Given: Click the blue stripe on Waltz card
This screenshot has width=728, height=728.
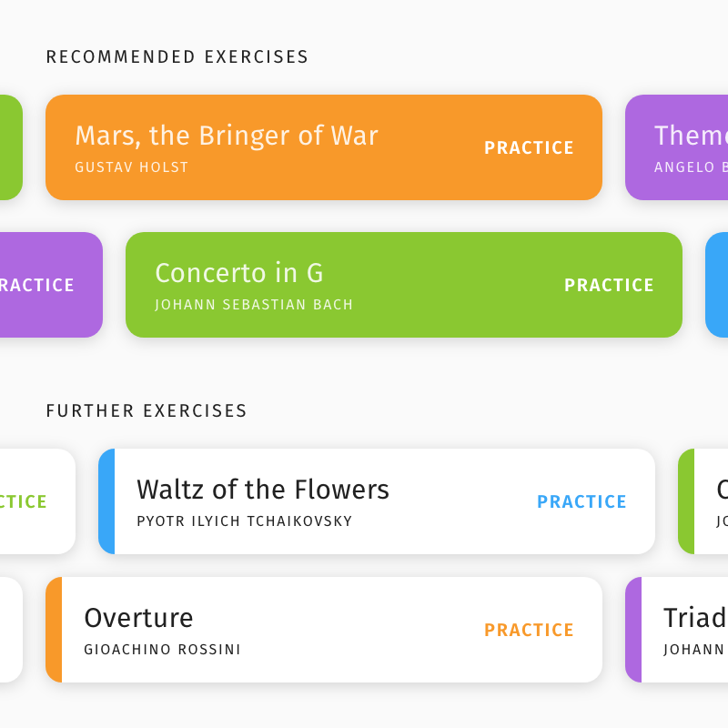Looking at the screenshot, I should click(x=106, y=501).
